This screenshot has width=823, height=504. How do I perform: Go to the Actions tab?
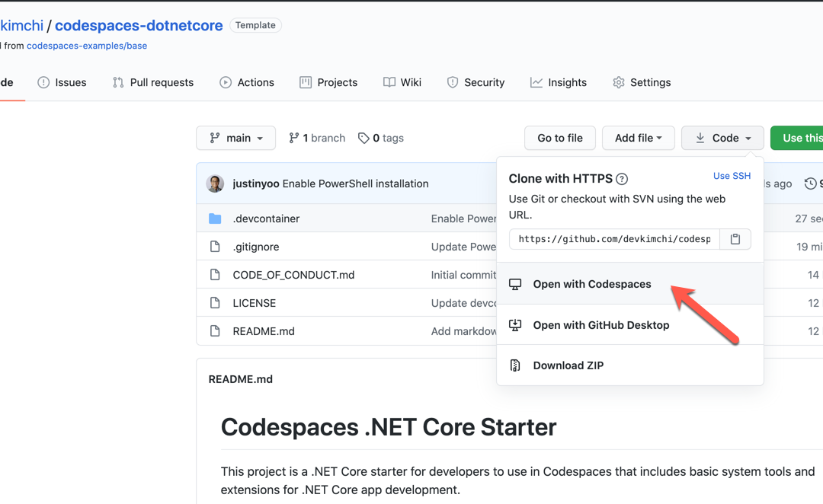[x=247, y=82]
